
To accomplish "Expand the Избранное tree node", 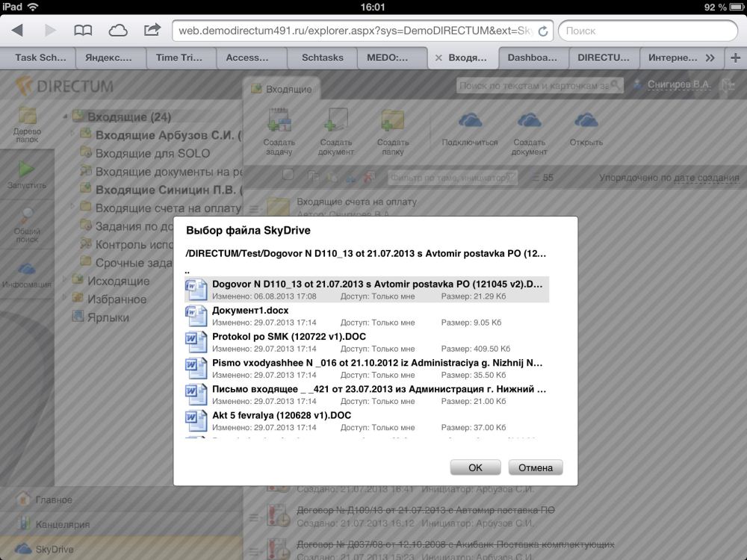I will click(64, 298).
